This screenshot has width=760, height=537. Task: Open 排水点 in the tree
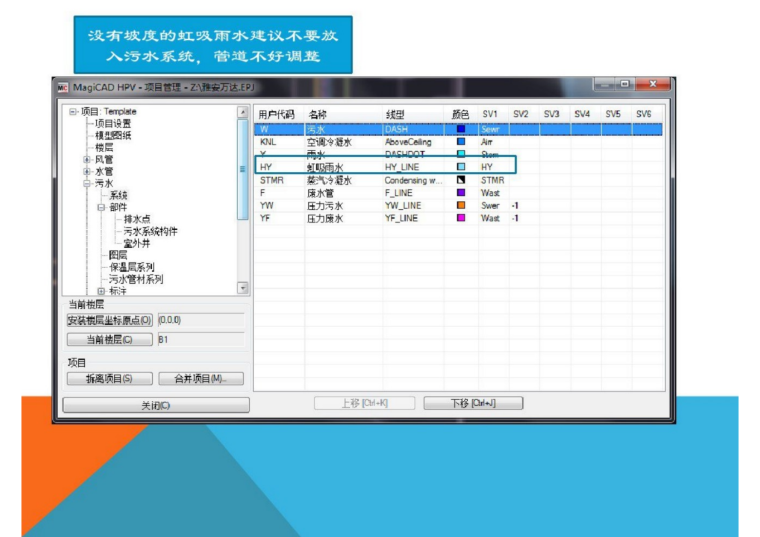tap(137, 219)
